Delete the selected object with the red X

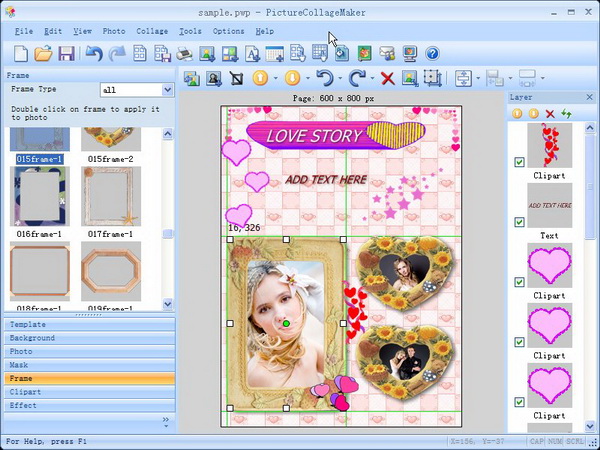point(387,78)
